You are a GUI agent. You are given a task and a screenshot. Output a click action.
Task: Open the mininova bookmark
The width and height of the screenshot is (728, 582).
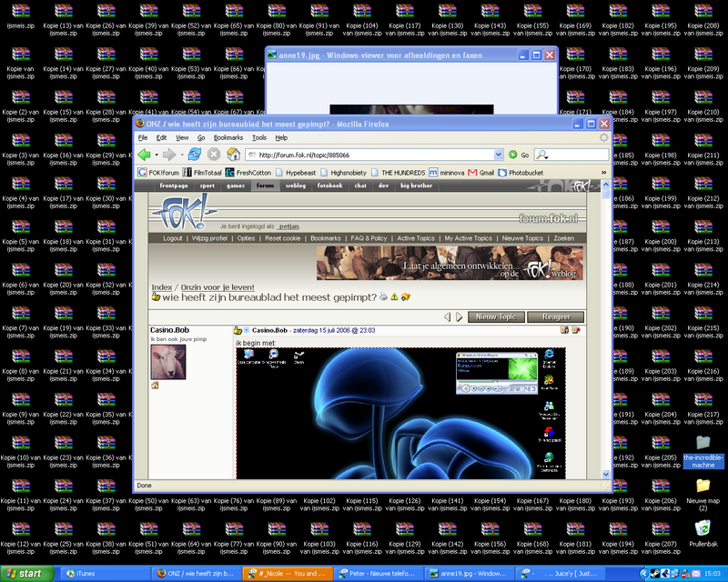(446, 173)
